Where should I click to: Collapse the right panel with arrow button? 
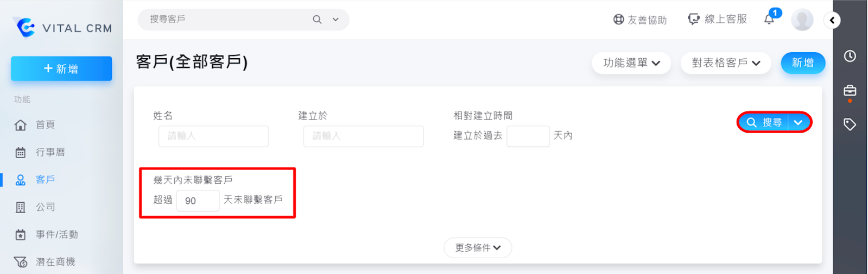832,20
